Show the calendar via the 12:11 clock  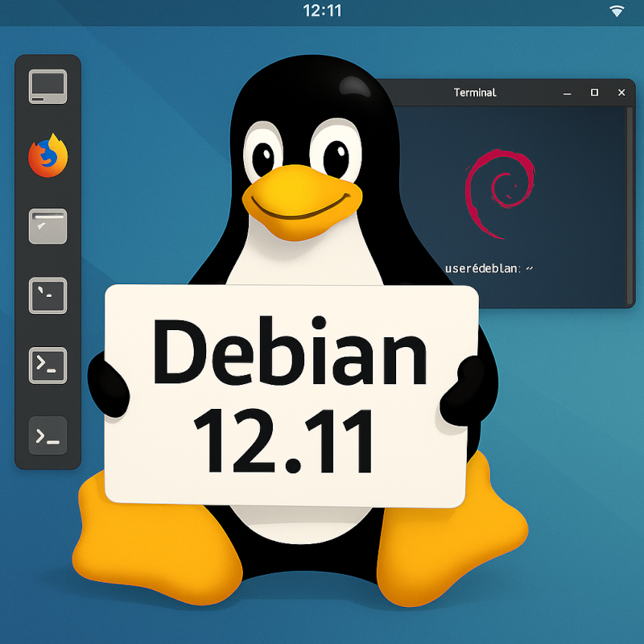pyautogui.click(x=323, y=10)
